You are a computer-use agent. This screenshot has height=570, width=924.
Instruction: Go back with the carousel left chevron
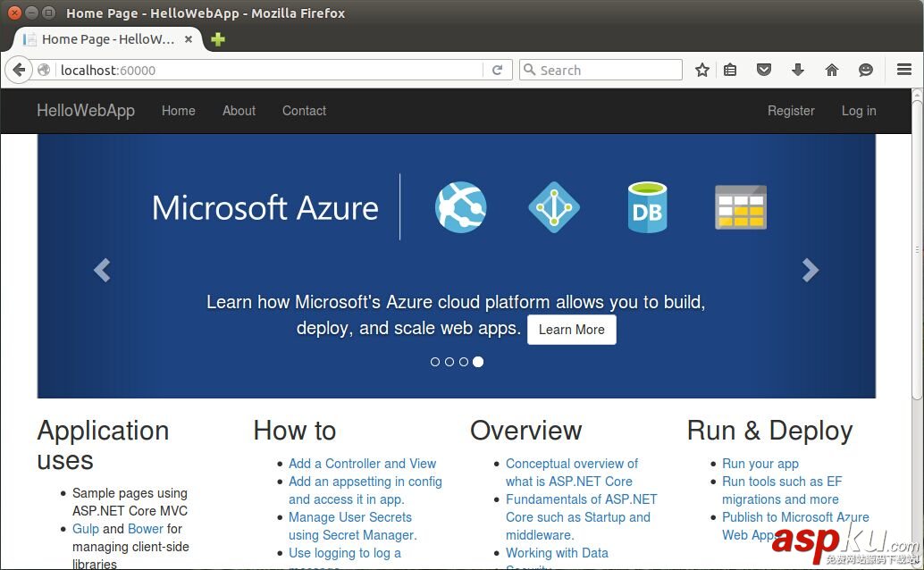pos(102,270)
